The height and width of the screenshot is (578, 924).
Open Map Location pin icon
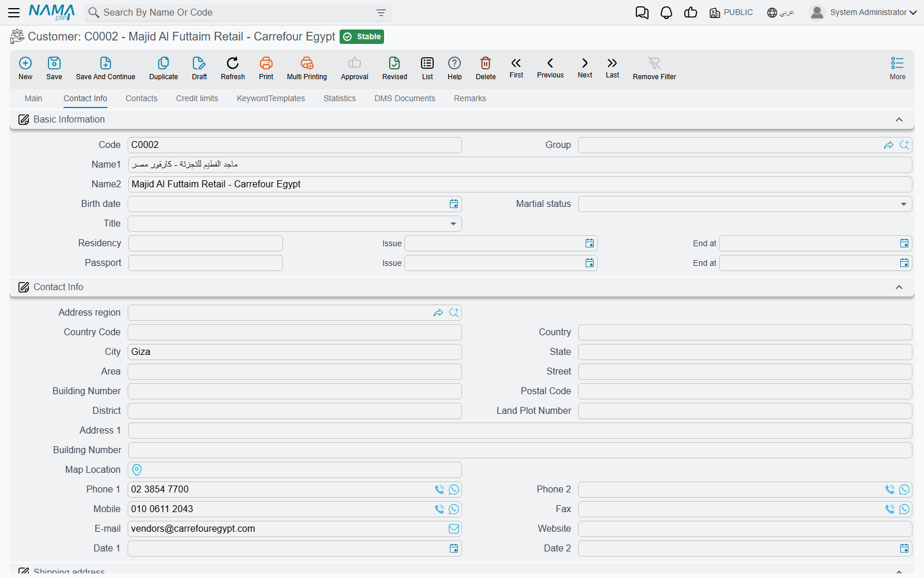(x=137, y=470)
